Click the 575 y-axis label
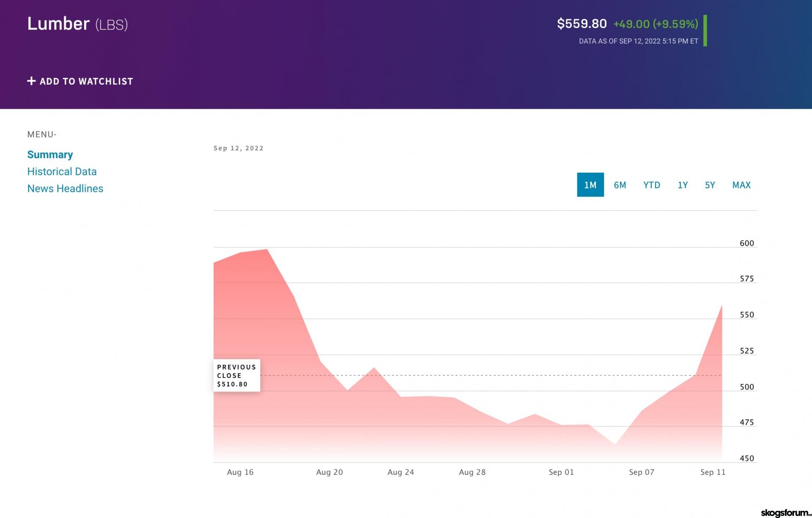Viewport: 812px width, 518px height. point(747,279)
